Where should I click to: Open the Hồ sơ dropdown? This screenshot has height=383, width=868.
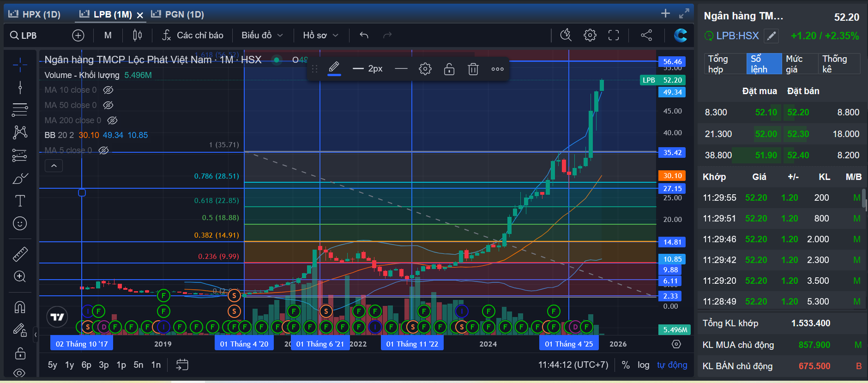pos(320,36)
